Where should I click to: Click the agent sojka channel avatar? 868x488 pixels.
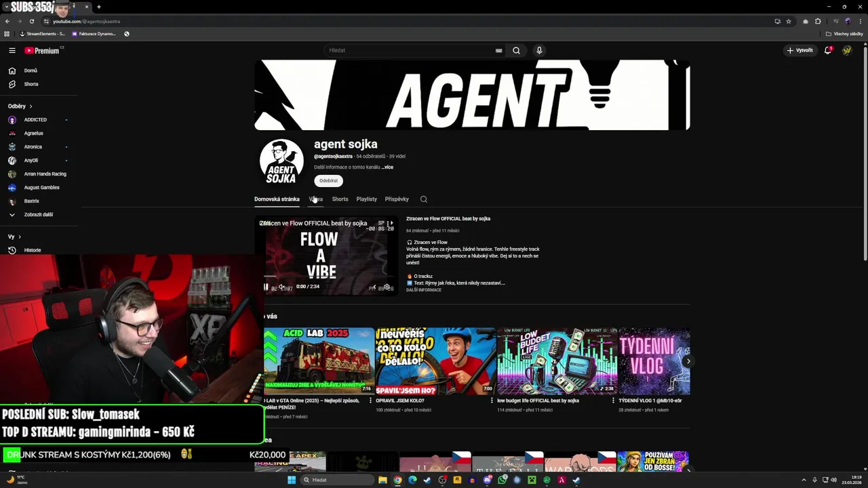[281, 161]
